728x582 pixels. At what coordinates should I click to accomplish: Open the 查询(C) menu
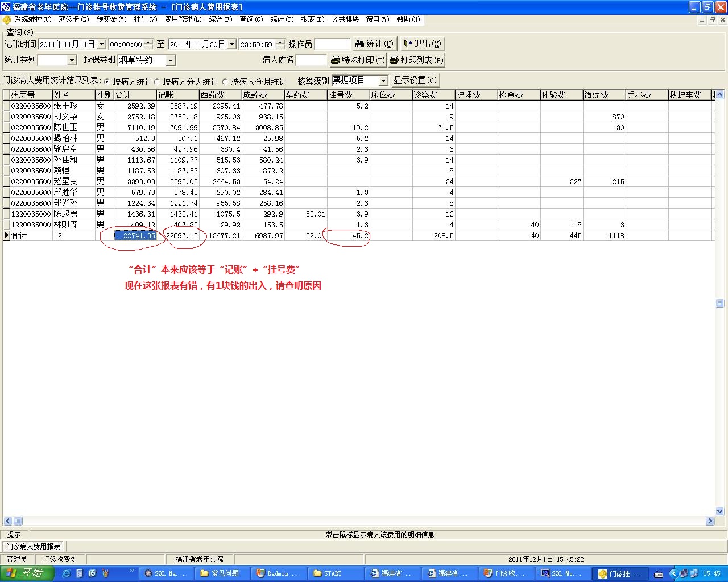click(251, 19)
